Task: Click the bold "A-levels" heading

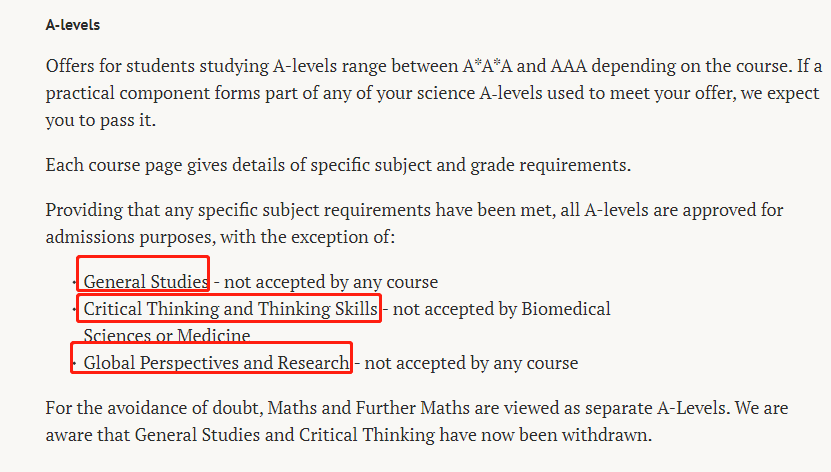Action: 73,25
